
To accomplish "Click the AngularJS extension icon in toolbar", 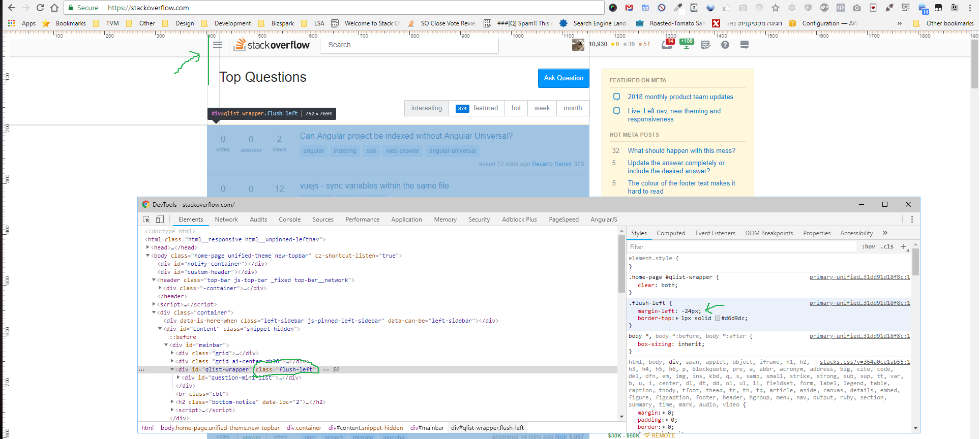I will point(808,8).
